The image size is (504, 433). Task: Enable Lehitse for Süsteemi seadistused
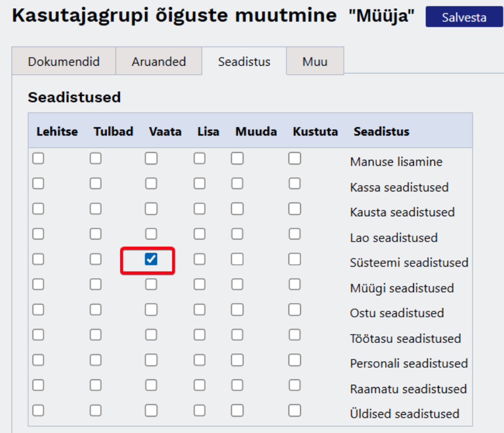click(38, 259)
